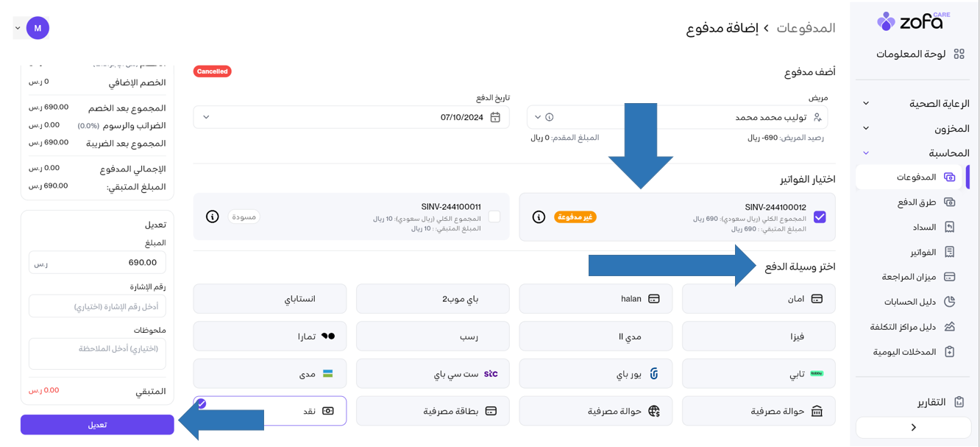The height and width of the screenshot is (447, 980).
Task: Select نقد cash payment method
Action: click(x=270, y=411)
